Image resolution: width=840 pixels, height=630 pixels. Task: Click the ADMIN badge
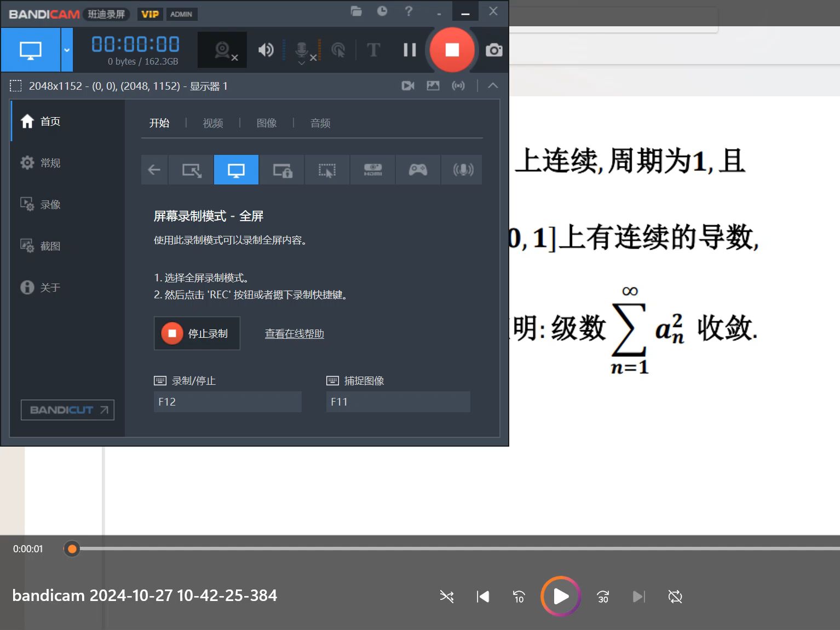point(181,14)
